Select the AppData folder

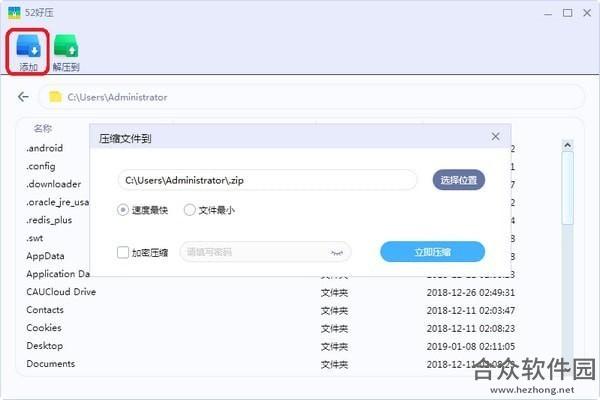[x=45, y=256]
